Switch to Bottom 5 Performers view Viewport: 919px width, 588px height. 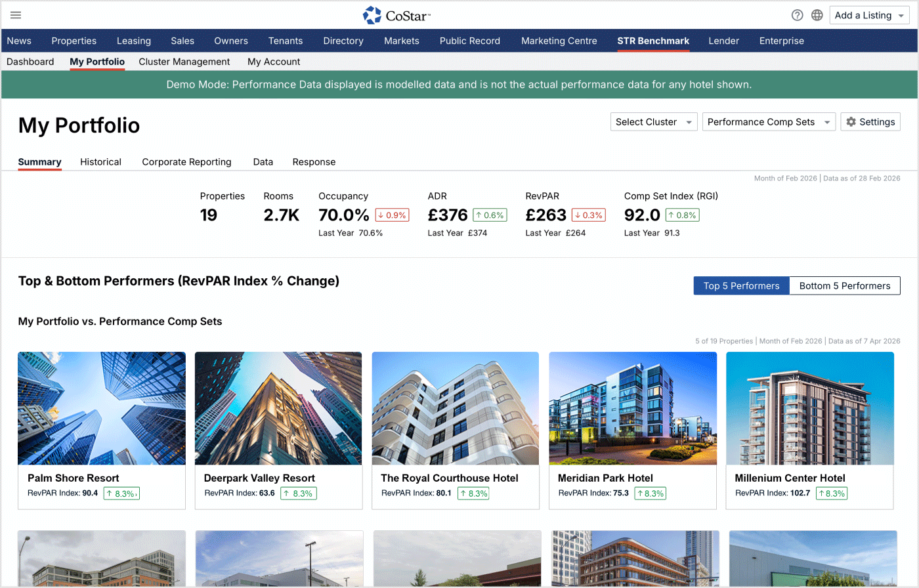(x=844, y=286)
